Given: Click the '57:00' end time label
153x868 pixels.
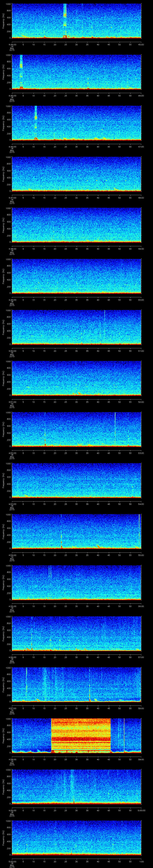Looking at the screenshot, I should click(141, 657).
